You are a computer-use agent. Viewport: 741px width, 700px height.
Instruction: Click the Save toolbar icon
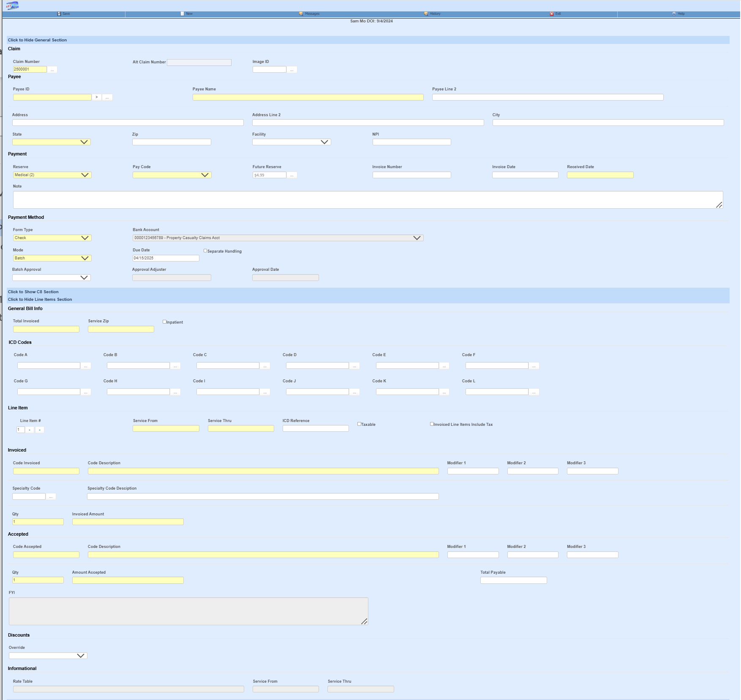(x=59, y=14)
